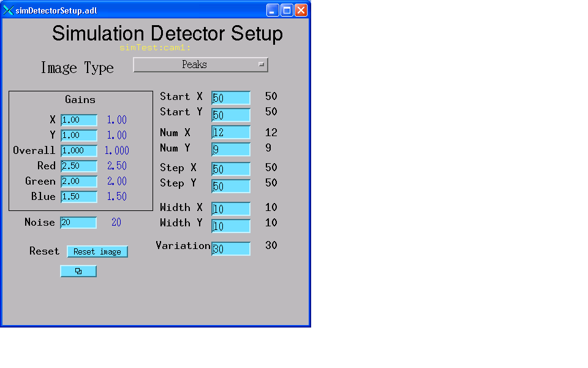Click the MEDM icon in the title bar
This screenshot has height=368, width=588.
point(9,9)
